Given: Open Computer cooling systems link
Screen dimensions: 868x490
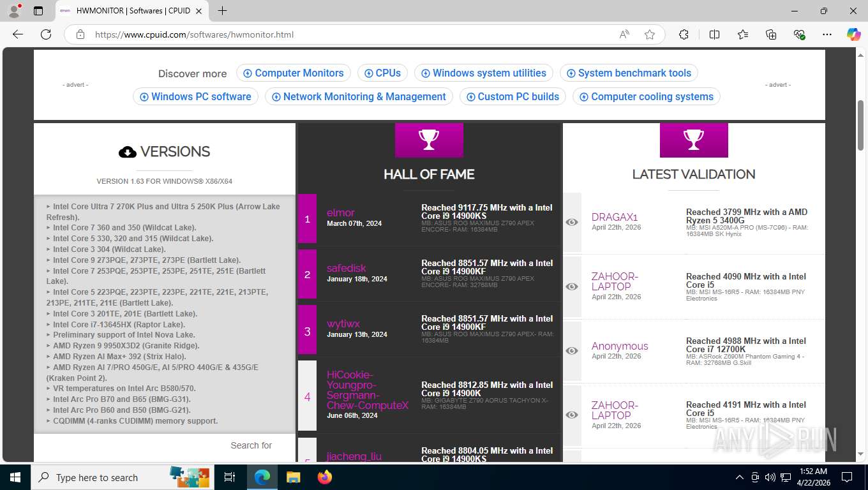Looking at the screenshot, I should tap(647, 96).
